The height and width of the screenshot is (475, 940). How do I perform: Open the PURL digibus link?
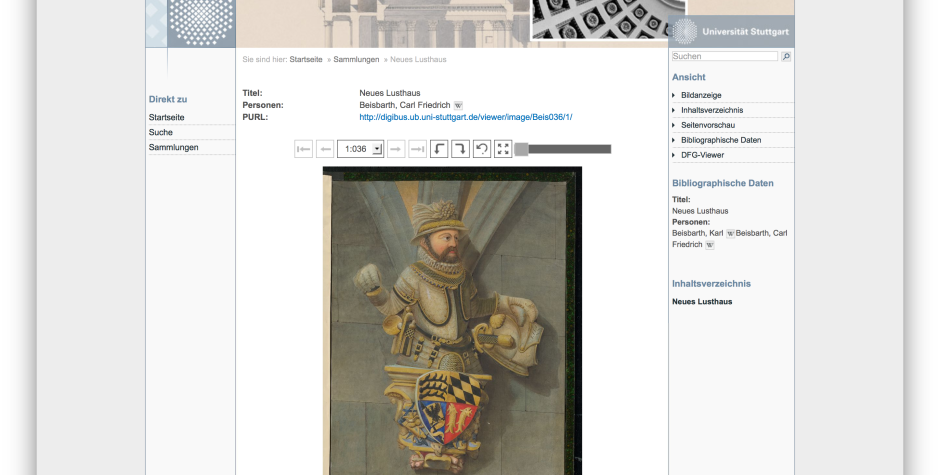pos(466,117)
